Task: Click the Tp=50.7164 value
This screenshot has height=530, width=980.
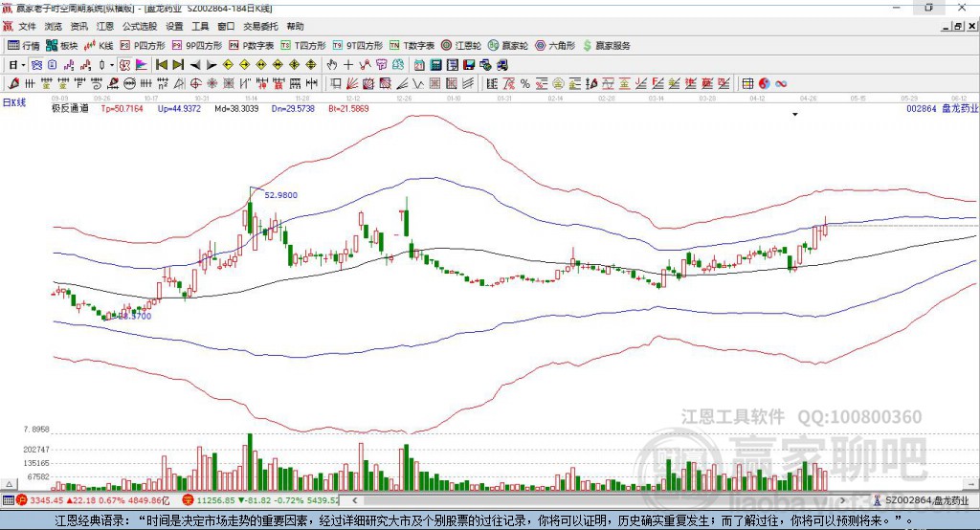Action: (122, 109)
